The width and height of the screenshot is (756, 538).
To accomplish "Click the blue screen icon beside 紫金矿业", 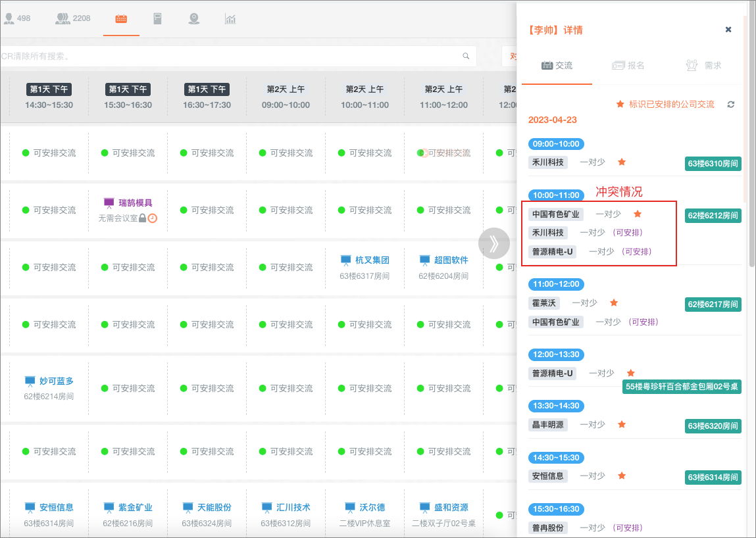I will click(x=109, y=508).
